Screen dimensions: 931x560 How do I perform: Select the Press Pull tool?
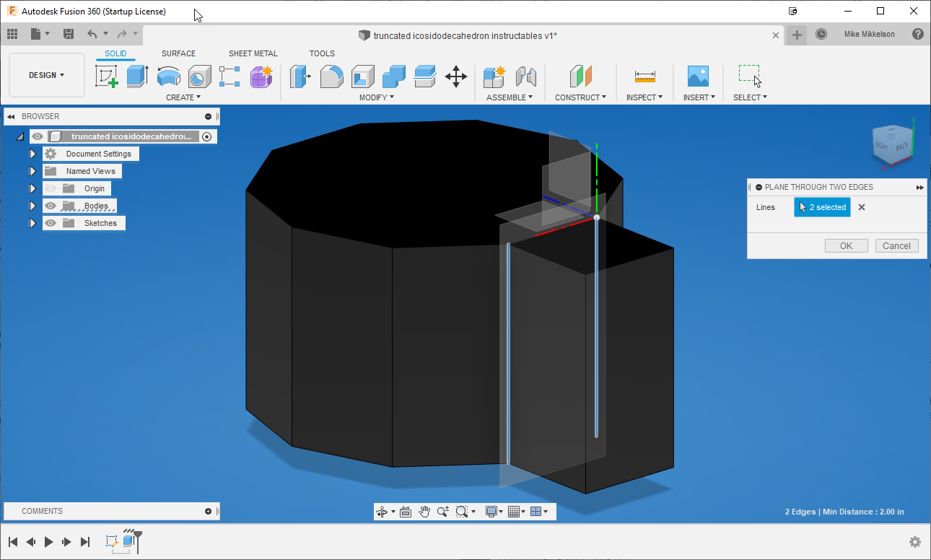click(x=300, y=76)
